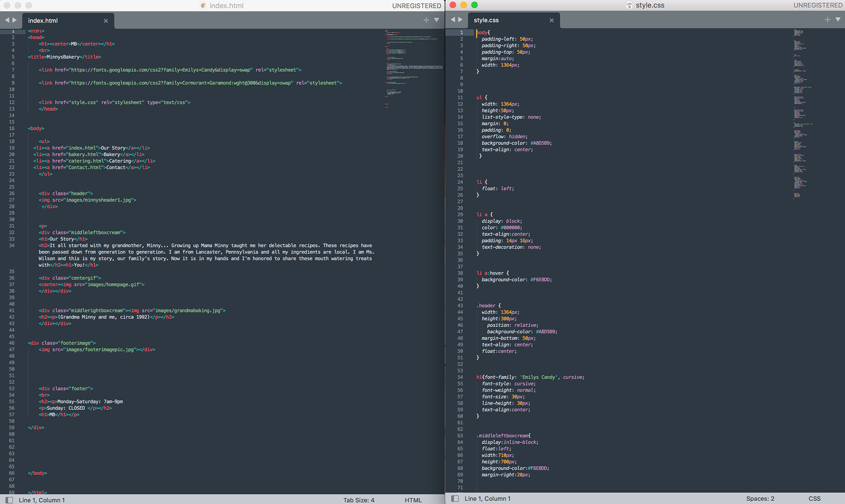Click #F6E8DD value in li a:hover rule

click(541, 280)
